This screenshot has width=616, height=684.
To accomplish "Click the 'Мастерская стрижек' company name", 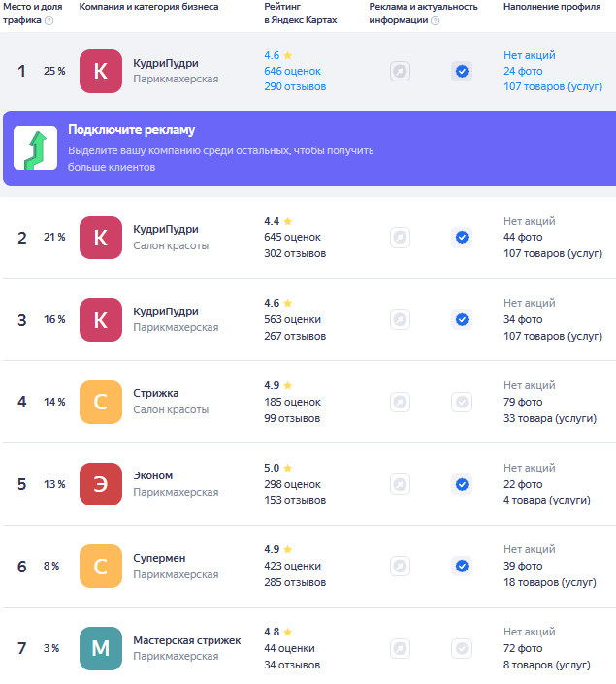I will [x=186, y=640].
